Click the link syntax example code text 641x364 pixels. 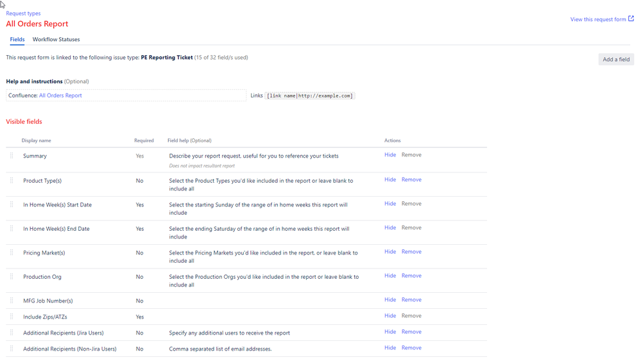(x=310, y=96)
